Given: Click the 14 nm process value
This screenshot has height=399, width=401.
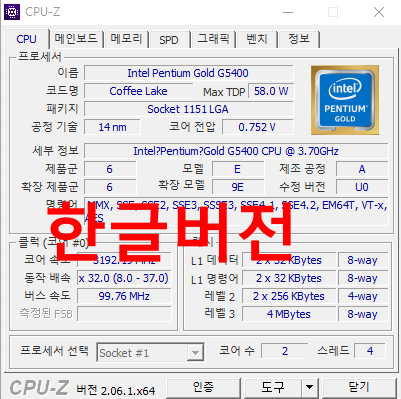Looking at the screenshot, I should 112,127.
